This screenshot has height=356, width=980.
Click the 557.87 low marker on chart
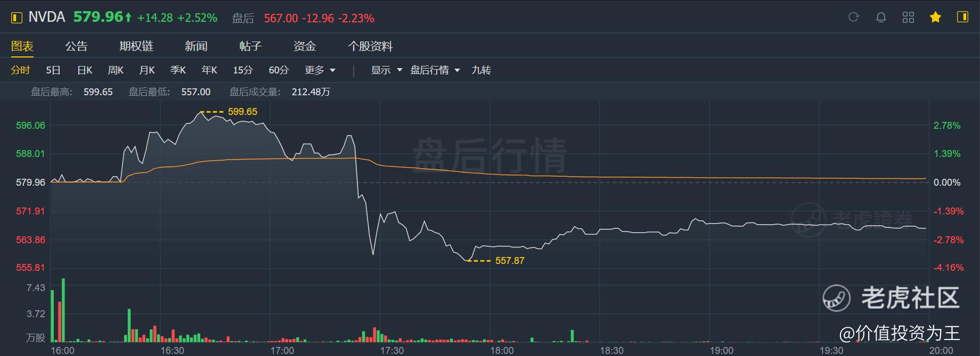(510, 261)
